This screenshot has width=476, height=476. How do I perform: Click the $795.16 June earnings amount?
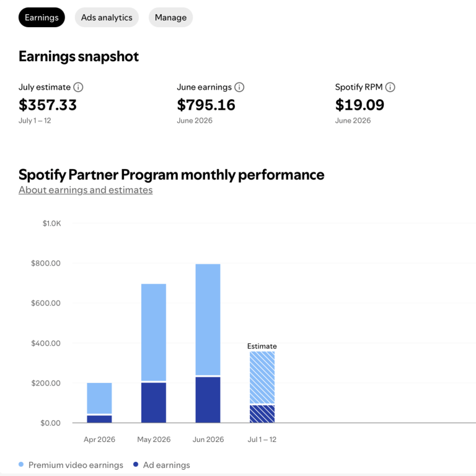point(206,105)
